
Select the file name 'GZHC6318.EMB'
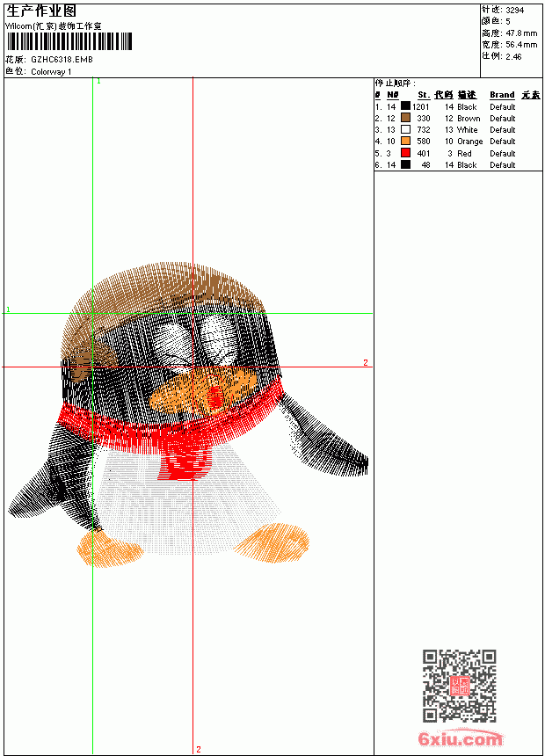[x=62, y=60]
